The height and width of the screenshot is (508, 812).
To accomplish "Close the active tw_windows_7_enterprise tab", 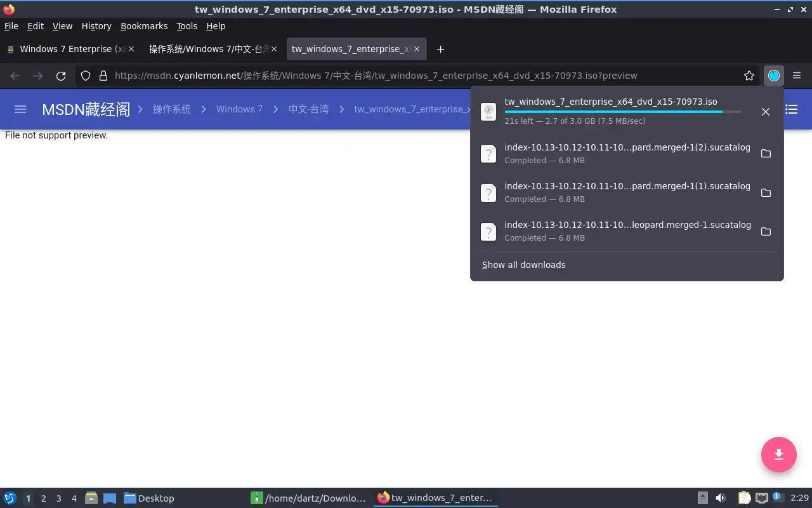I will click(x=416, y=49).
